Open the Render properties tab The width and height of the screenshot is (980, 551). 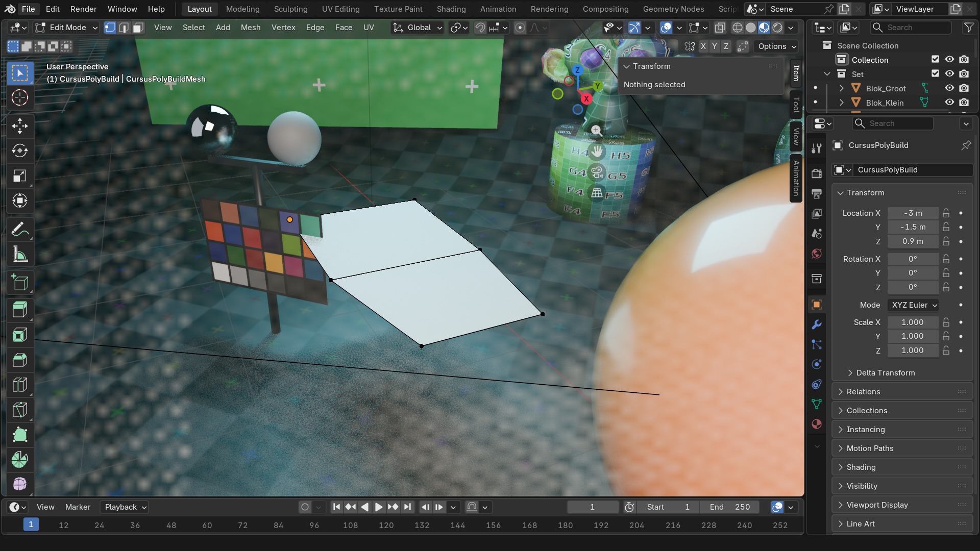[817, 173]
